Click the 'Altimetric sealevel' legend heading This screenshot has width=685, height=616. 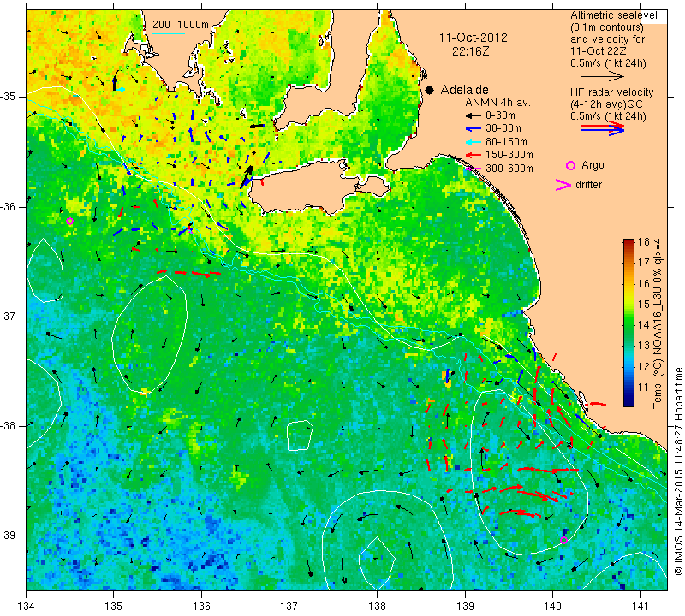(613, 15)
